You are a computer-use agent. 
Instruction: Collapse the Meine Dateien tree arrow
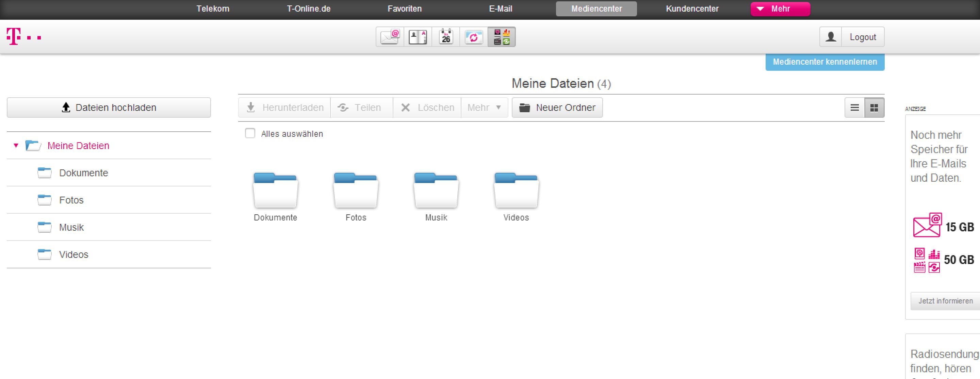[x=16, y=145]
